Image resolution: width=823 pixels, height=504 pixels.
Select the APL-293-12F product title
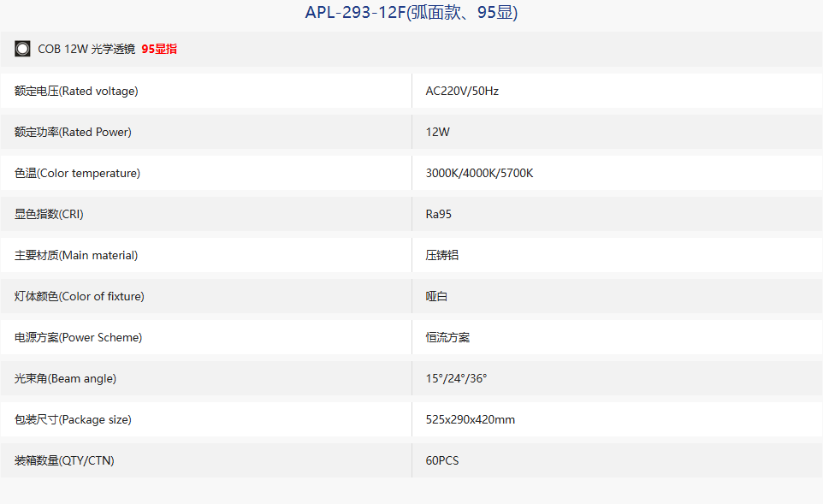411,12
